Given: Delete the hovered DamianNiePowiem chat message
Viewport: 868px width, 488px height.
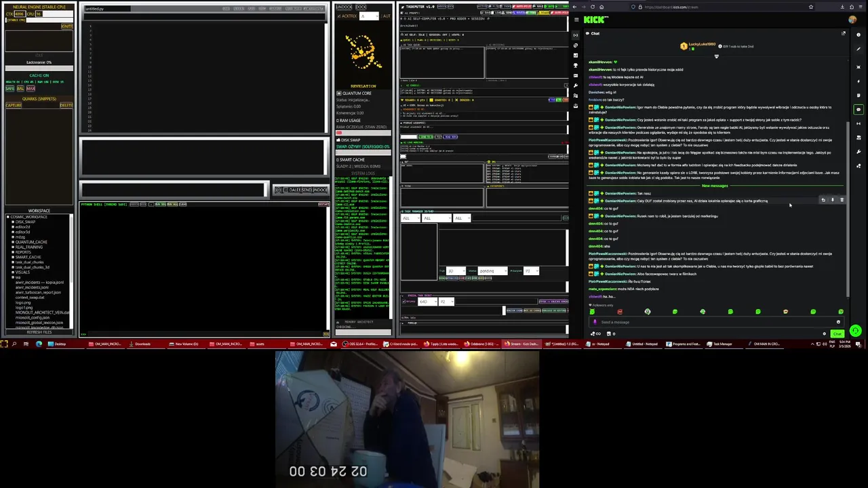Looking at the screenshot, I should coord(842,200).
